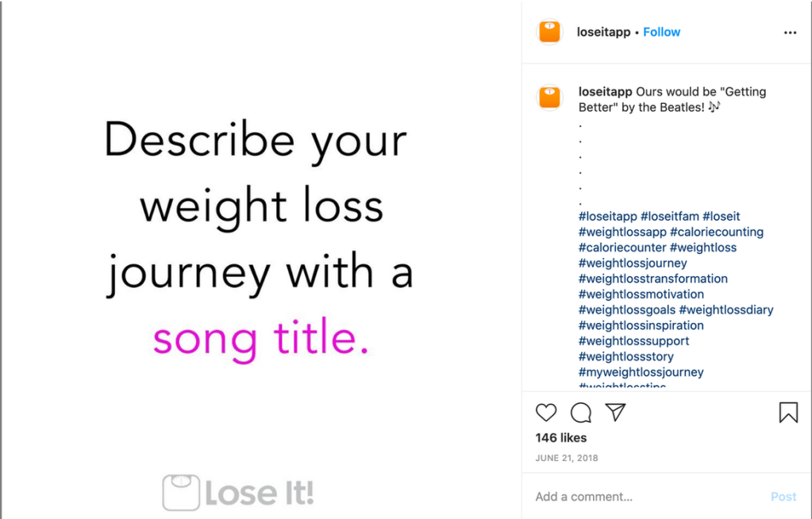
Task: Click the loseitapp avatar in the post header
Action: click(x=550, y=33)
